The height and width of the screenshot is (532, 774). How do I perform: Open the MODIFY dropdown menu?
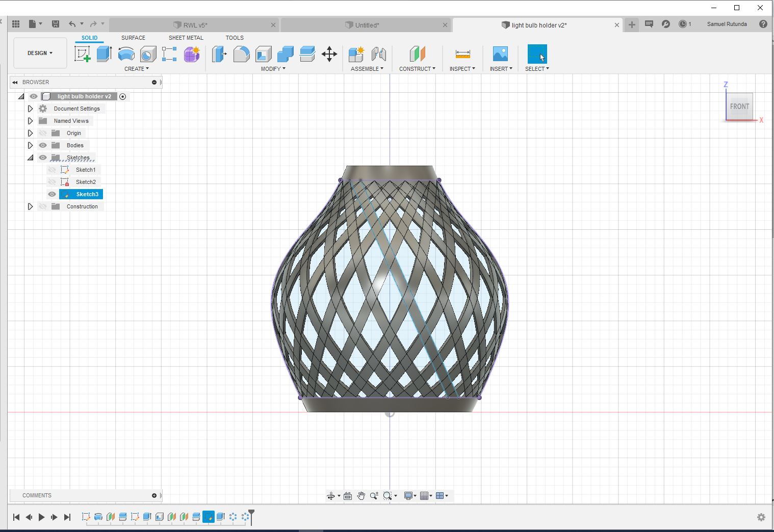[x=273, y=69]
